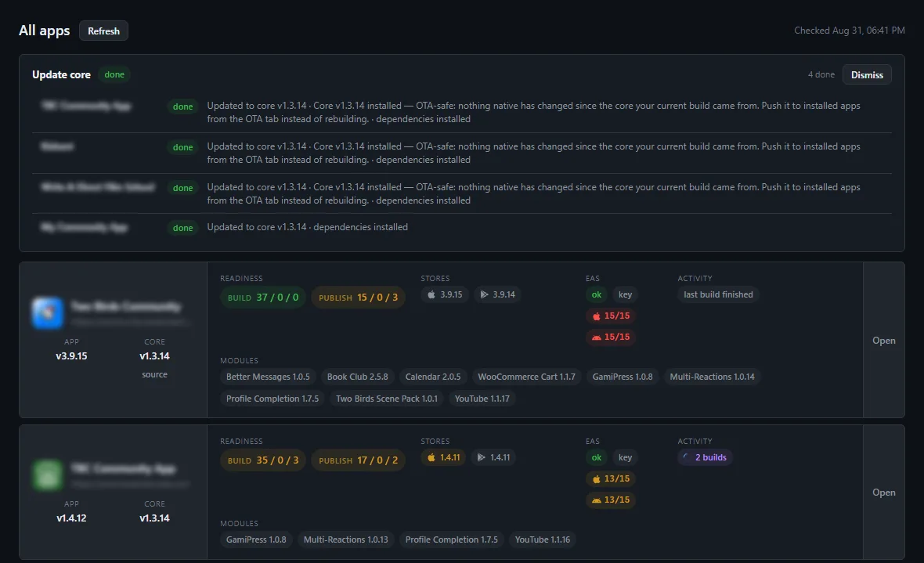Click the 4 done counter
This screenshot has width=924, height=563.
coord(821,75)
